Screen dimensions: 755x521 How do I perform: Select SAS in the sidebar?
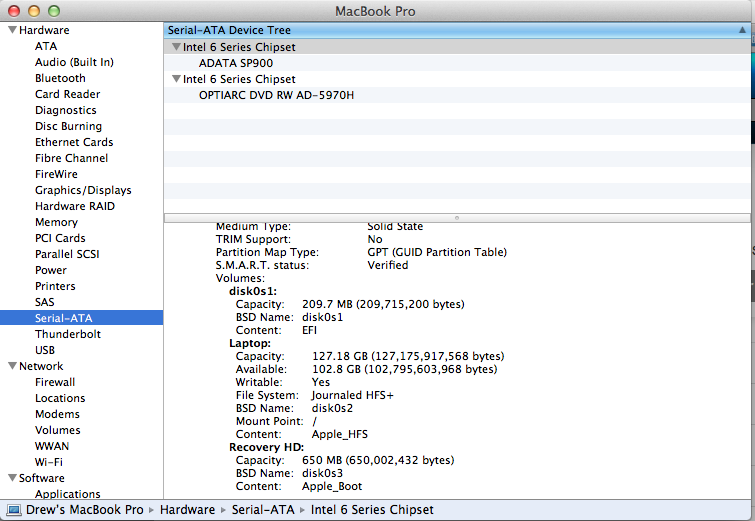44,302
